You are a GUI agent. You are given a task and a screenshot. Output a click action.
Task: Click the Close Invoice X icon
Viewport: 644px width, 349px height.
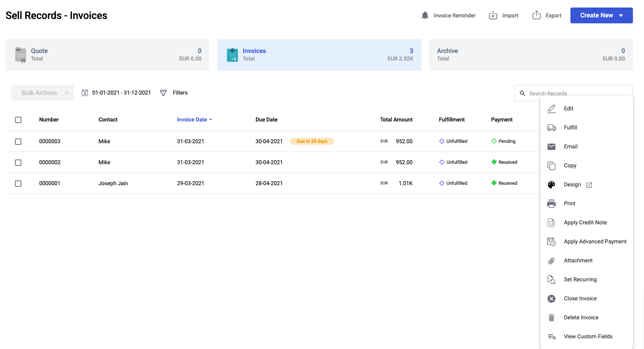(551, 299)
